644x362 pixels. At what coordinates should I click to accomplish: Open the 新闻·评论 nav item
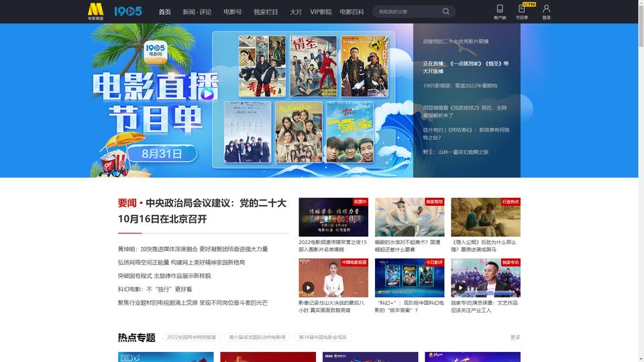[197, 12]
